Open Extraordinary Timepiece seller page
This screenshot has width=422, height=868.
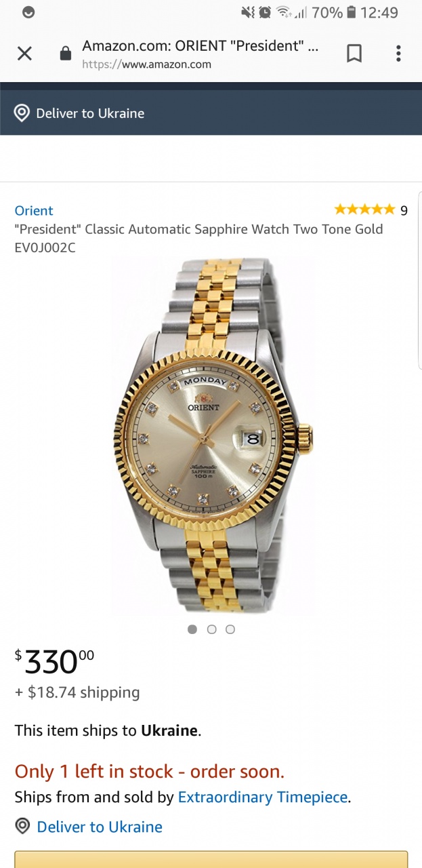click(x=263, y=797)
